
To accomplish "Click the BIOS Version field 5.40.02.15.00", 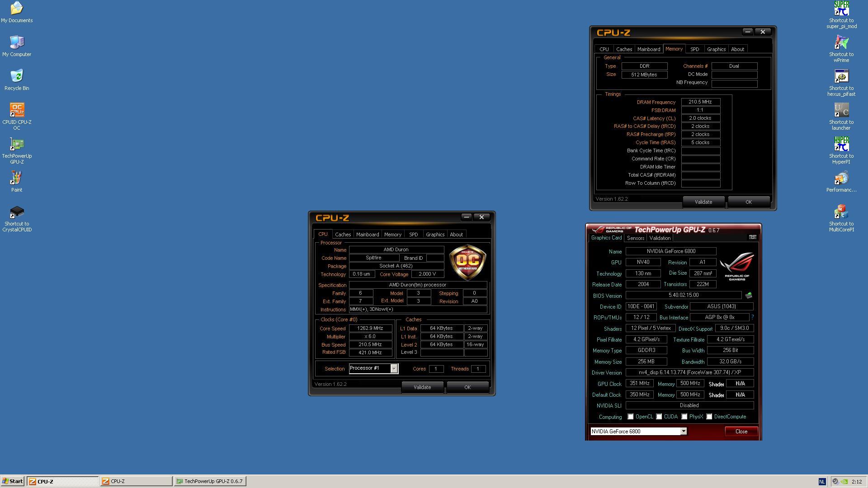I will [x=684, y=295].
